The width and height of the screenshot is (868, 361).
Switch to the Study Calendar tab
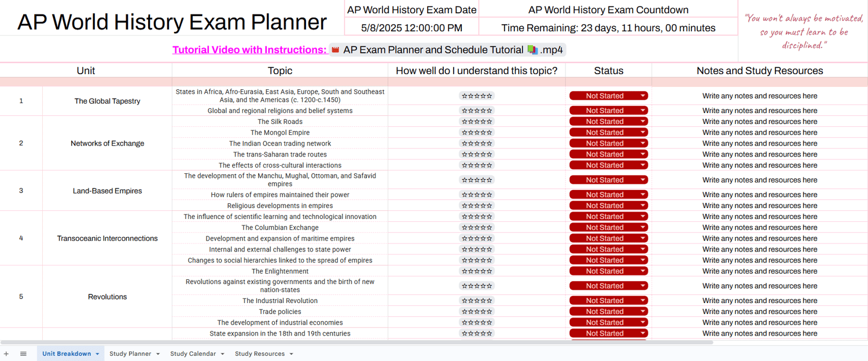(193, 353)
